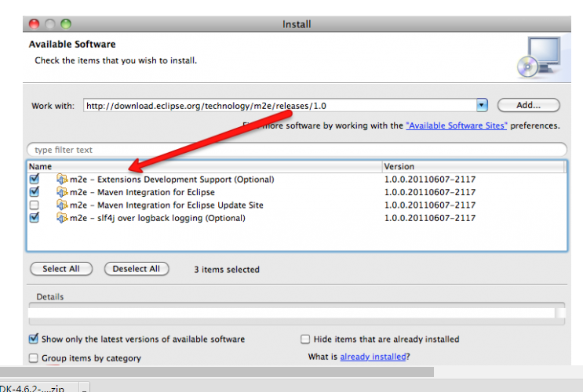
Task: Click the Add... button
Action: point(528,105)
